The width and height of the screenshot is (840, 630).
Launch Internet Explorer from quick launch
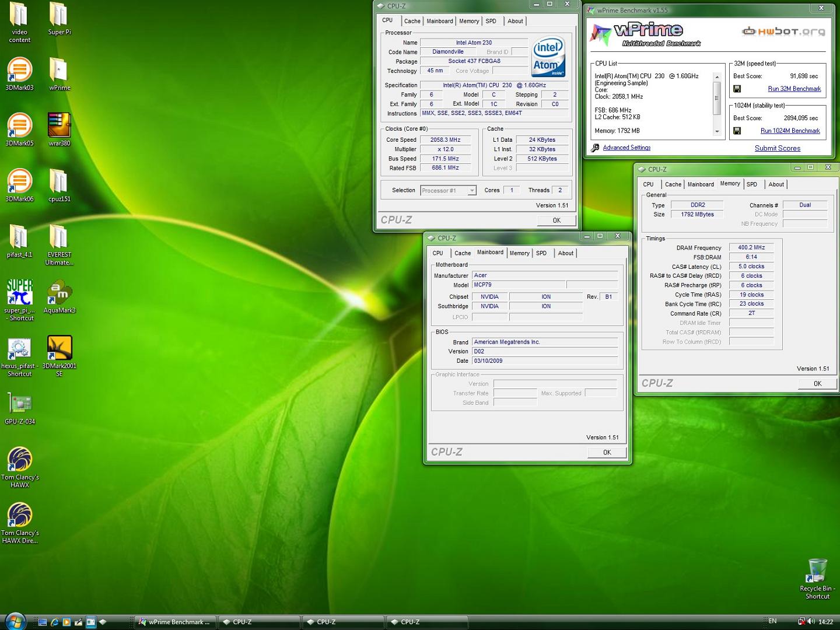(54, 622)
